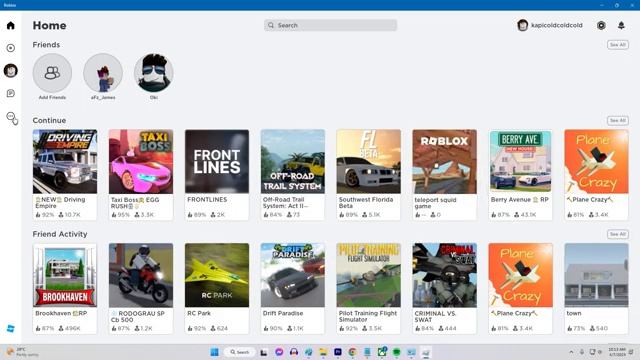The height and width of the screenshot is (360, 640).
Task: Open the Driving Empire game thumbnail
Action: pyautogui.click(x=65, y=162)
